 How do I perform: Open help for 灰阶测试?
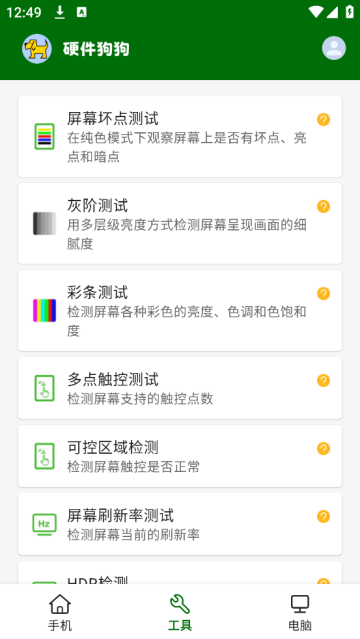tap(323, 206)
